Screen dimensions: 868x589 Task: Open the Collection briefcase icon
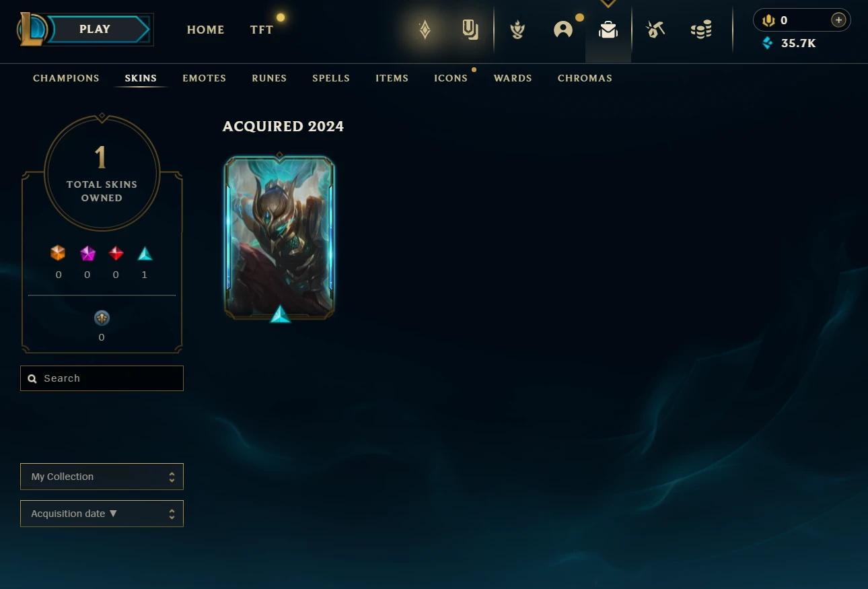(x=608, y=30)
